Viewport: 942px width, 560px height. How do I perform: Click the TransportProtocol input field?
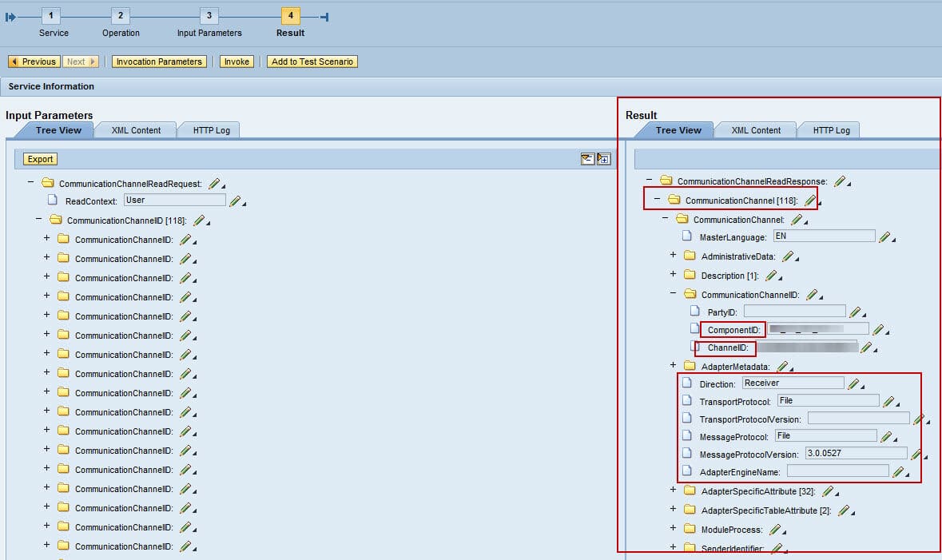click(827, 401)
